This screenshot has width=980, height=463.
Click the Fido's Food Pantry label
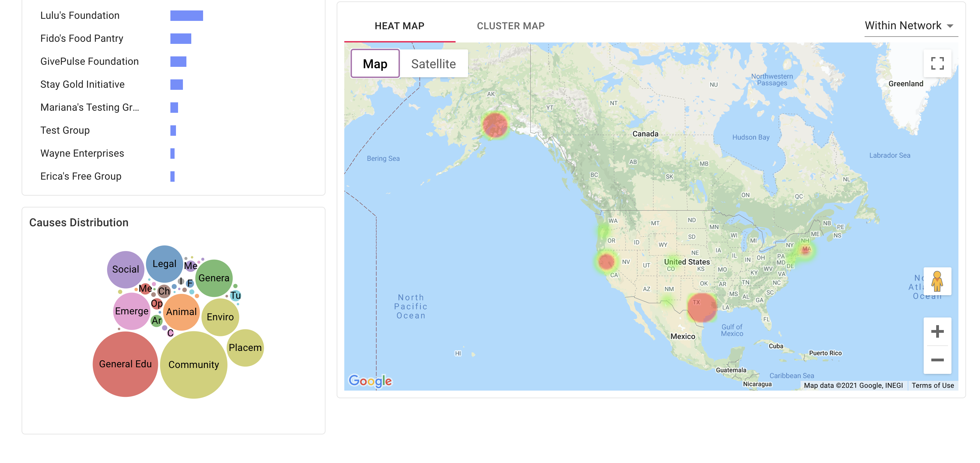(x=82, y=38)
